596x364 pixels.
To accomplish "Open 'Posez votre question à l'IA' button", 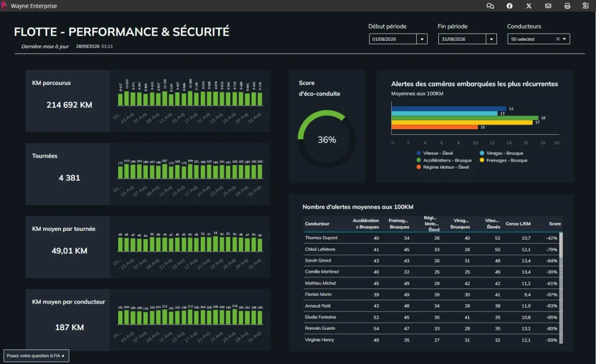I will tap(36, 356).
